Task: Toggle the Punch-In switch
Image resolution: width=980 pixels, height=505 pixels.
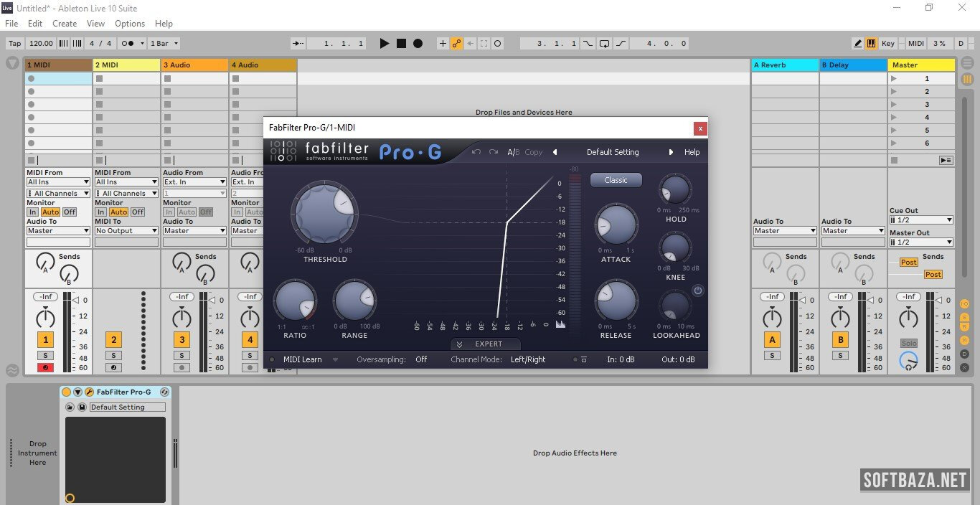Action: (x=588, y=43)
